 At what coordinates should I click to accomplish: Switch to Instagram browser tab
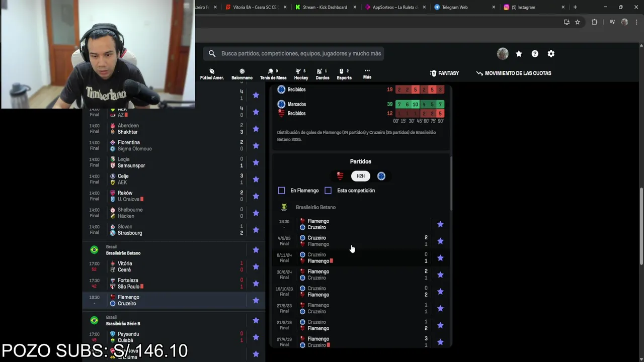pyautogui.click(x=534, y=7)
